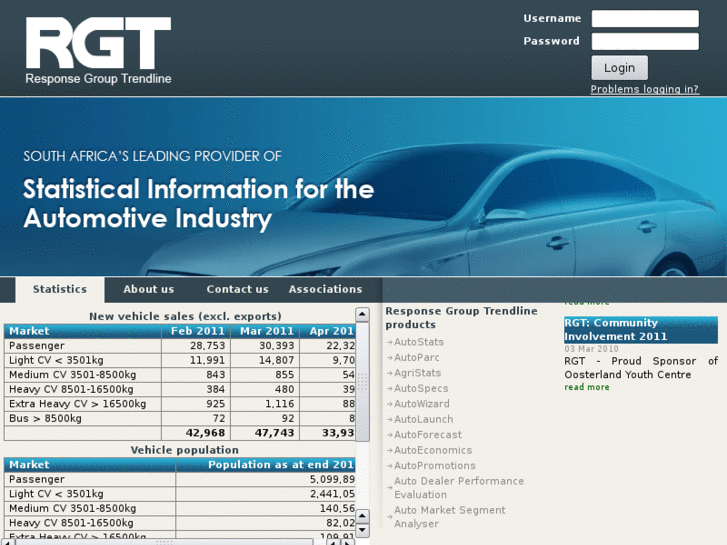Click 'Response Group Trendline products' heading
Viewport: 727px width, 545px height.
coord(461,318)
